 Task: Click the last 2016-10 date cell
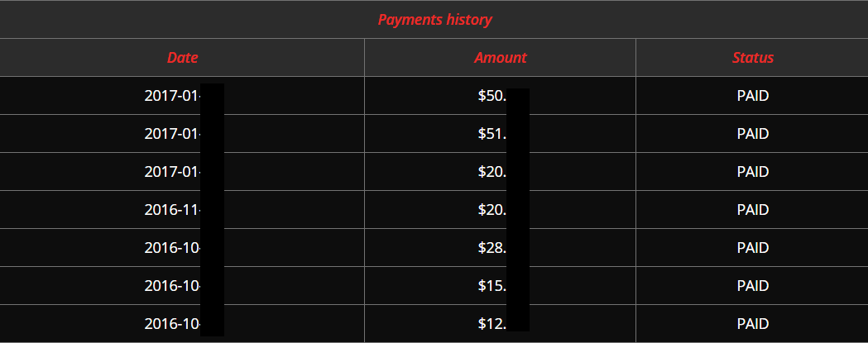(x=182, y=324)
